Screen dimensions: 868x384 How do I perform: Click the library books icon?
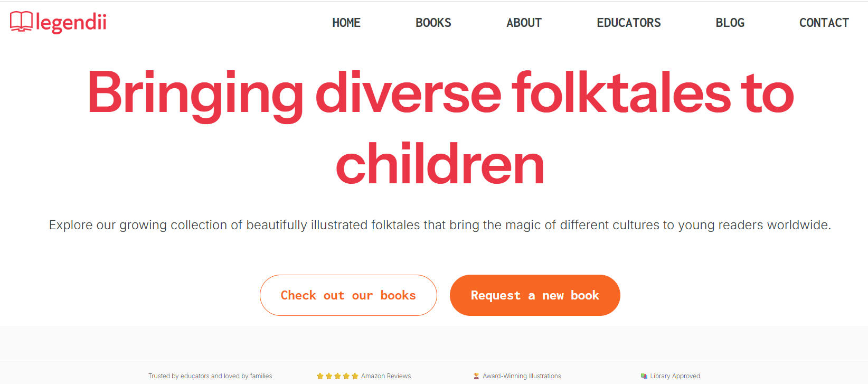click(x=644, y=376)
